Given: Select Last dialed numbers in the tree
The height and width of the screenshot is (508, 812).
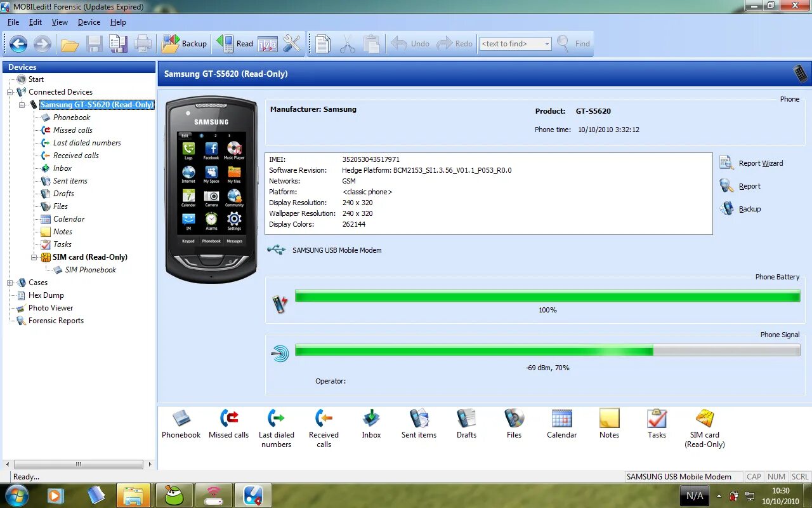Looking at the screenshot, I should click(87, 143).
